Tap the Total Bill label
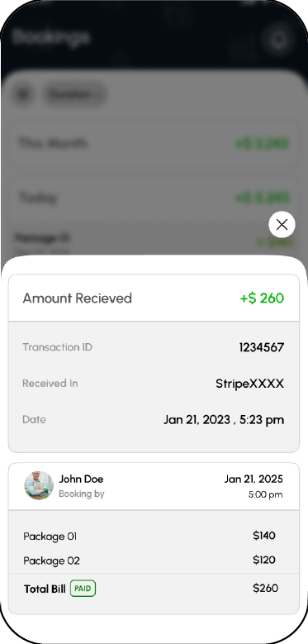The width and height of the screenshot is (308, 644). 45,589
